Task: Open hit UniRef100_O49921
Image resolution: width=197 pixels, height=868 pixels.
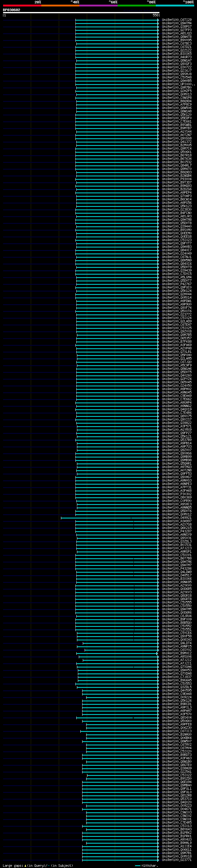Action: tap(177, 518)
